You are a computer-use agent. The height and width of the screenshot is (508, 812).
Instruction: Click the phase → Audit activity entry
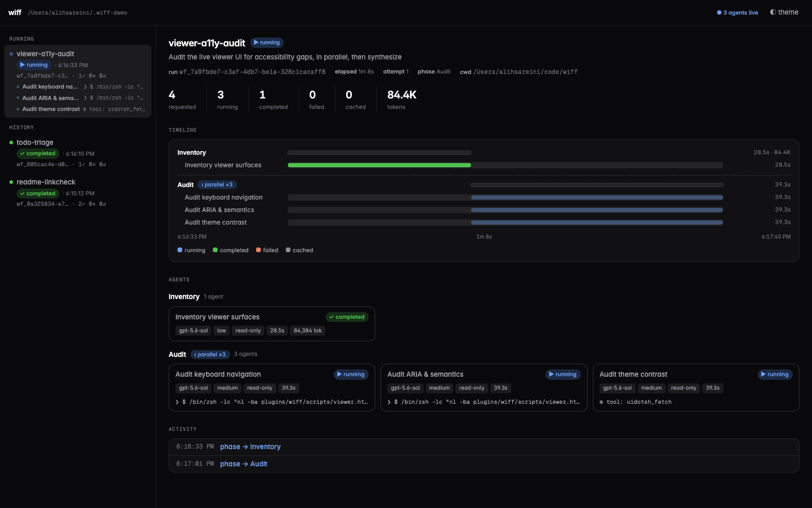click(484, 464)
